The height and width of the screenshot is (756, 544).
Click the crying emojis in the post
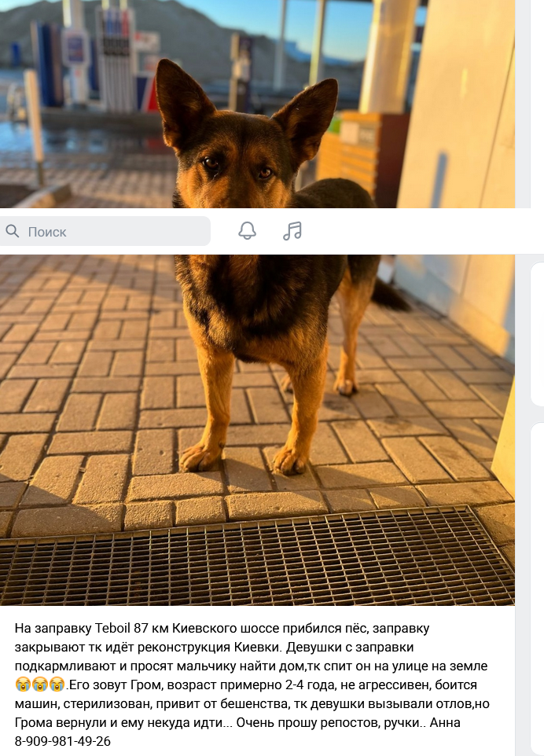(x=40, y=684)
